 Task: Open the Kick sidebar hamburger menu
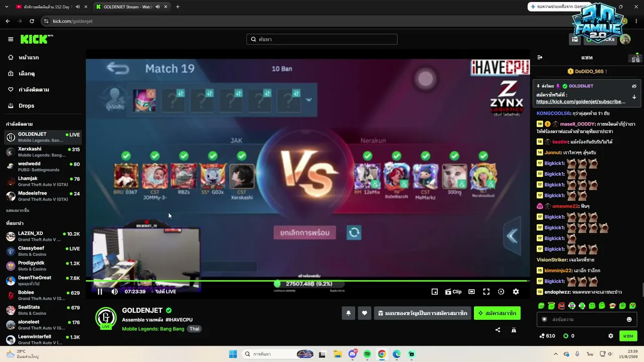11,39
